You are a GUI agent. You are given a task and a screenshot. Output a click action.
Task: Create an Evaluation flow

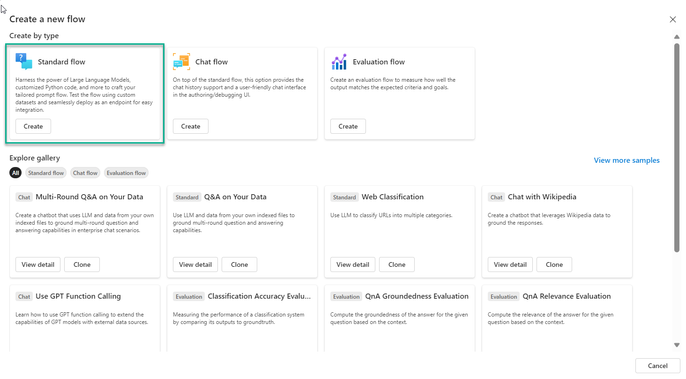[348, 126]
